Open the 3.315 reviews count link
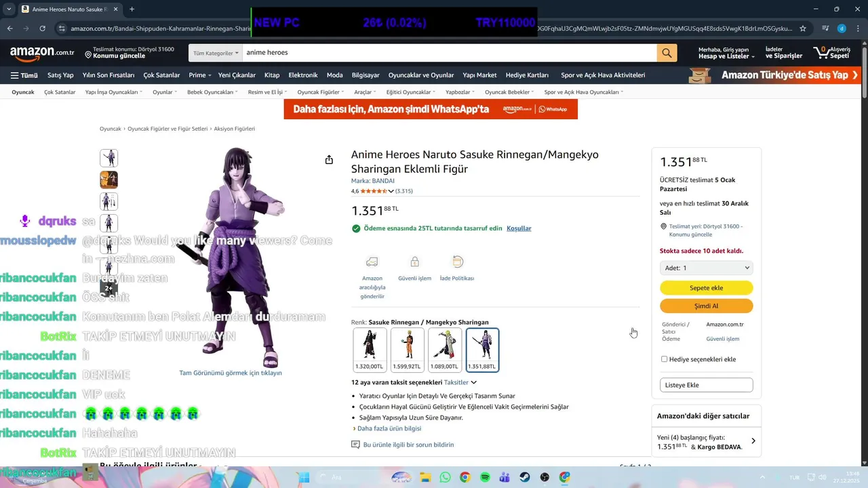Screen dimensions: 868x488 click(404, 191)
